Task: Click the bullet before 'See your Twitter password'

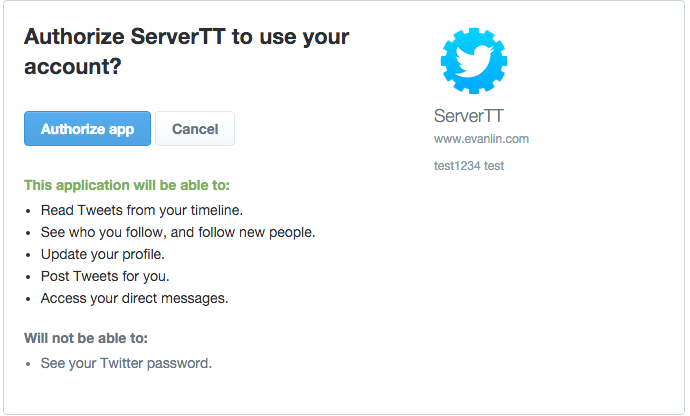Action: coord(28,364)
